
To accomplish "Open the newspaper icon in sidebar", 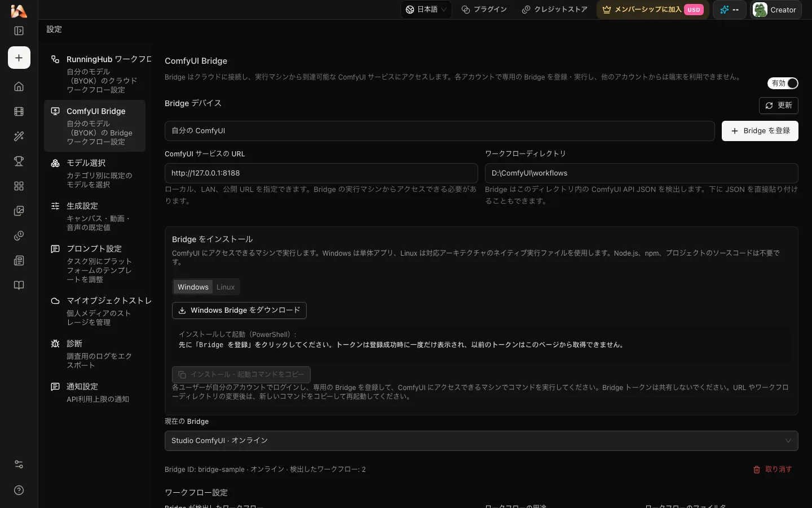I will pos(19,261).
